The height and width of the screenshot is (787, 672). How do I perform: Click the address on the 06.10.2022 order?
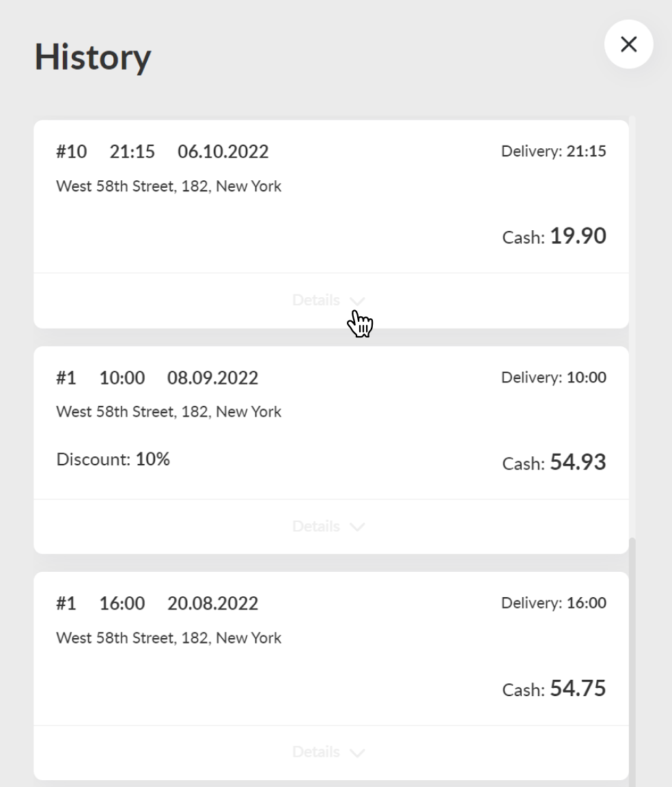click(169, 187)
